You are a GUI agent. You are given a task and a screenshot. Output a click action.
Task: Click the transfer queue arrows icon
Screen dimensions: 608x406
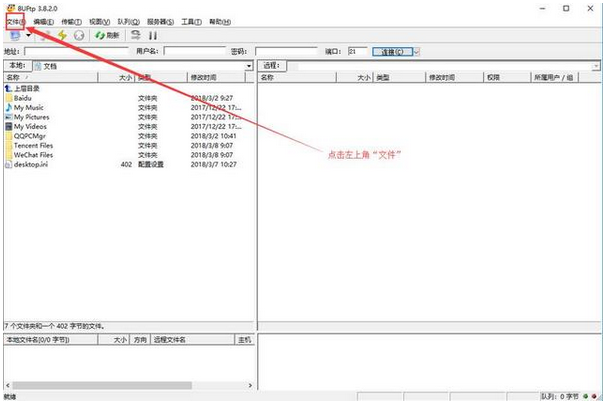coord(136,35)
